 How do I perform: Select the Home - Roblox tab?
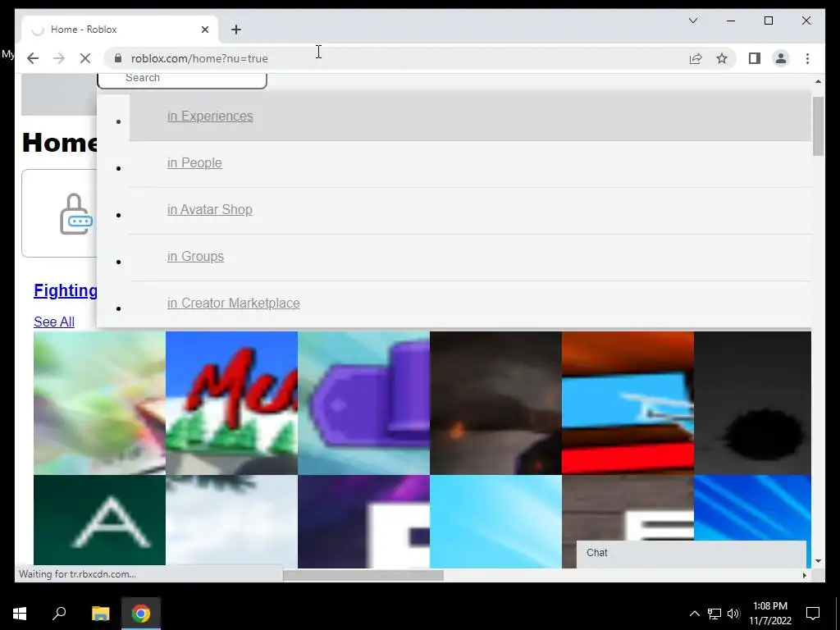click(120, 30)
